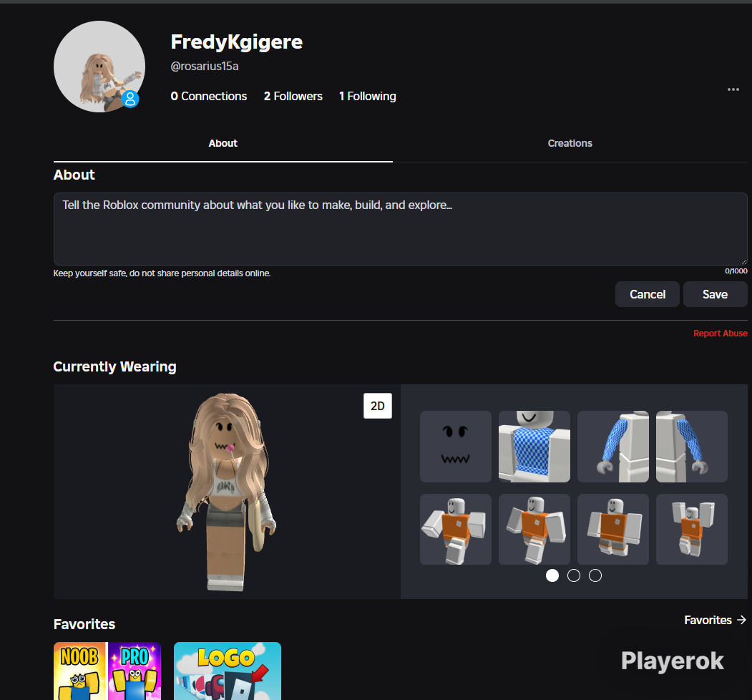Click the 3D avatar preview of the character
The width and height of the screenshot is (752, 700).
pyautogui.click(x=226, y=492)
